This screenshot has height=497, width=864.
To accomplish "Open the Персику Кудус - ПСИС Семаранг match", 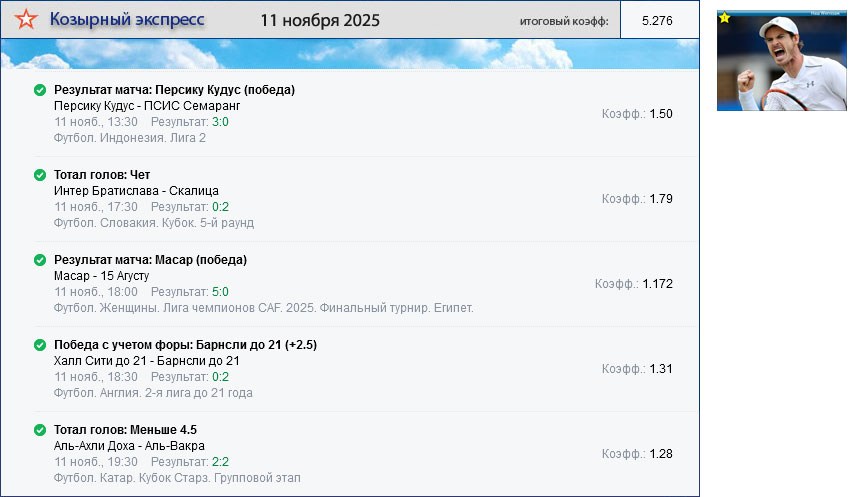I will (147, 106).
